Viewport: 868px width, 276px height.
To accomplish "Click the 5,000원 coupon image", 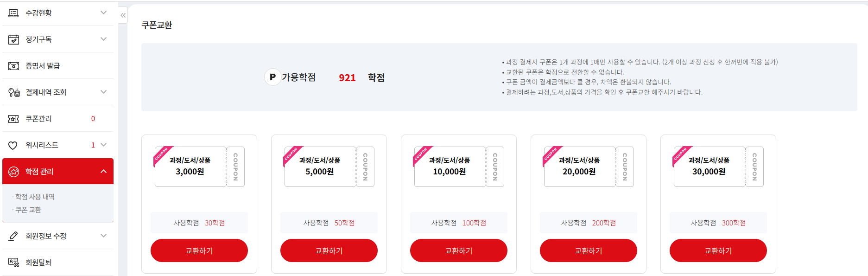I will pyautogui.click(x=329, y=167).
